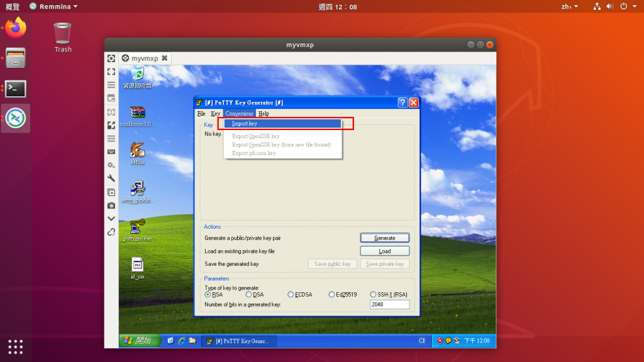The height and width of the screenshot is (362, 644).
Task: Click the XP system tray clock
Action: (x=477, y=341)
